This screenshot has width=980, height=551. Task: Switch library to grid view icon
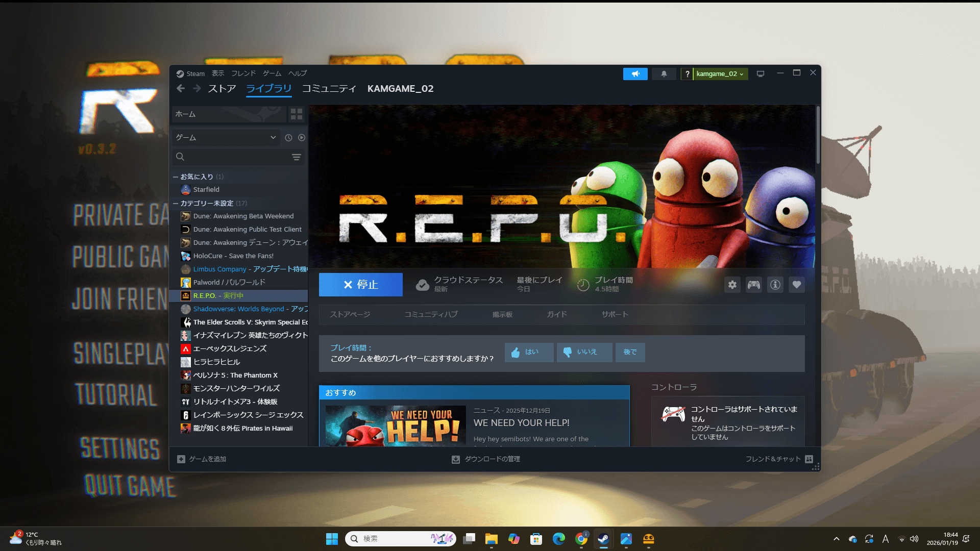tap(296, 114)
